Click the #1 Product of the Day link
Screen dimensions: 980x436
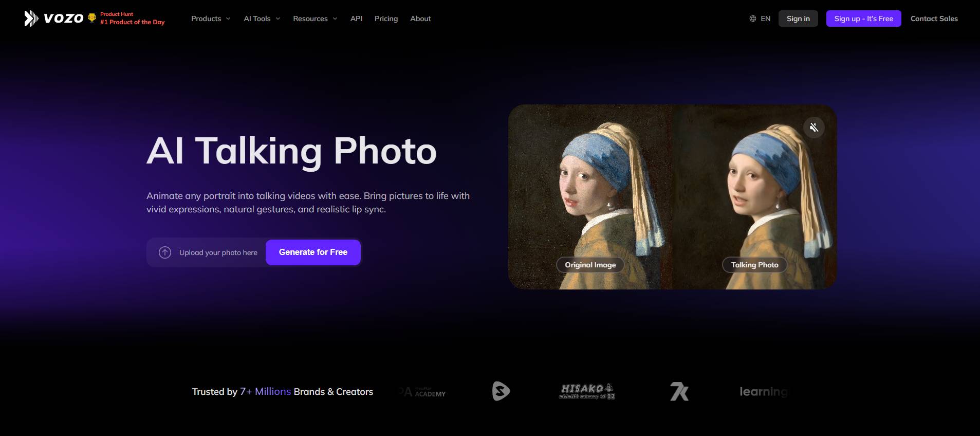click(133, 22)
